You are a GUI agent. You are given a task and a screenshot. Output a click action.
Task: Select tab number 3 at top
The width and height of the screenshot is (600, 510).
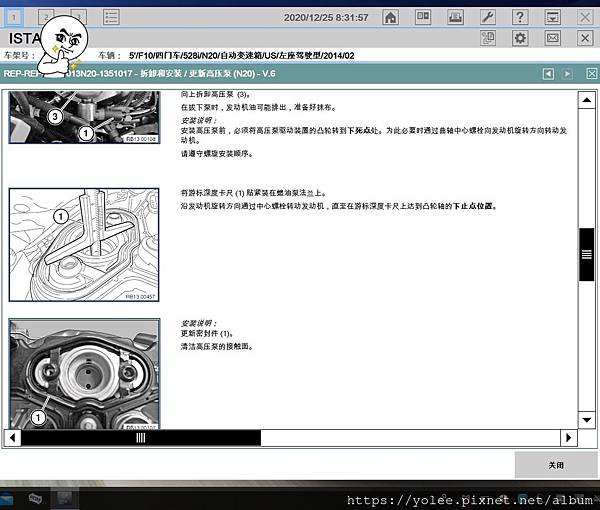click(x=78, y=17)
